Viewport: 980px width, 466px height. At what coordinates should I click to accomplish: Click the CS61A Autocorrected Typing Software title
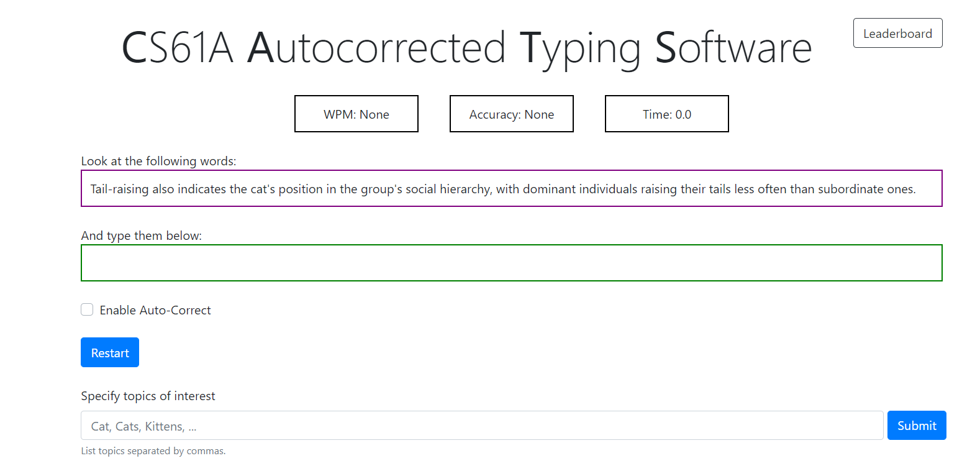[466, 48]
